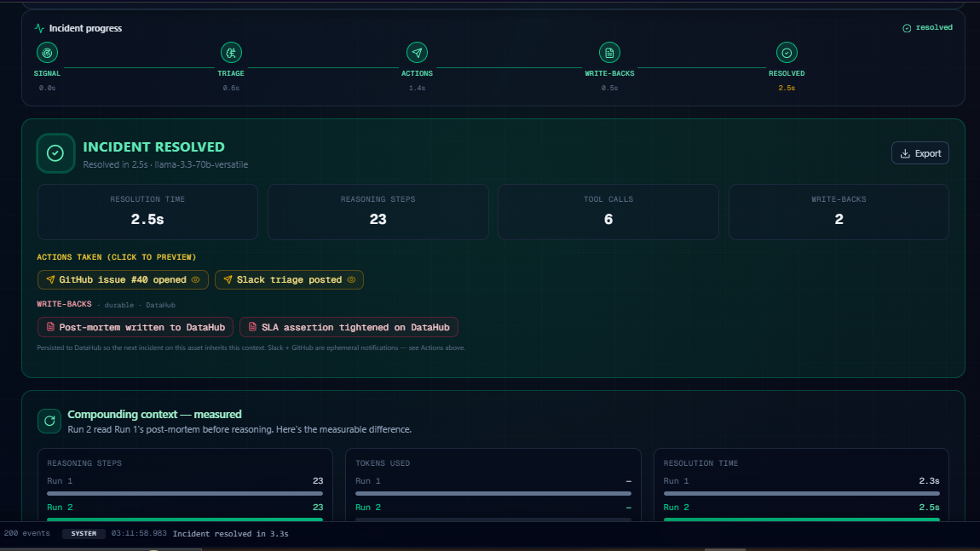Viewport: 980px width, 551px height.
Task: Click the 200 events counter
Action: click(27, 533)
